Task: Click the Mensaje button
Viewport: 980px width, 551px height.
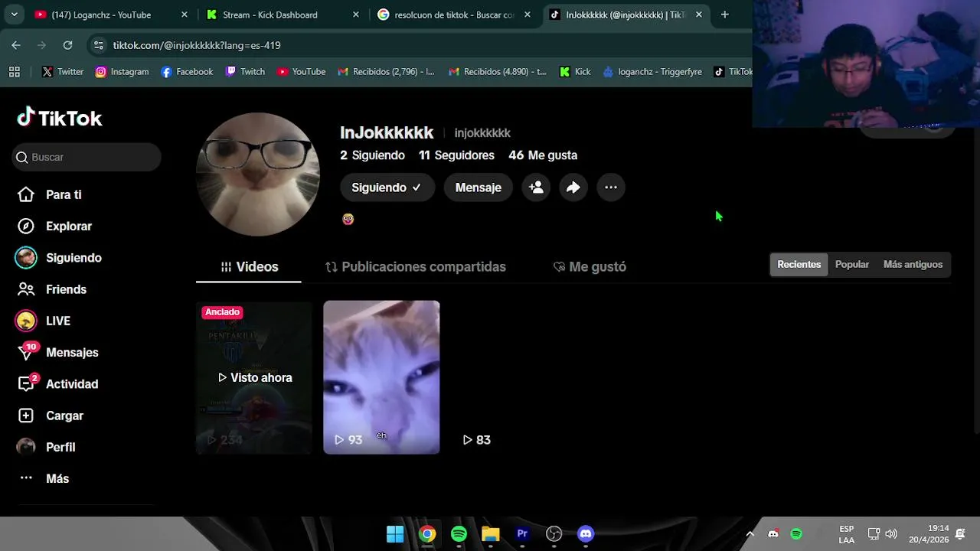Action: coord(479,187)
